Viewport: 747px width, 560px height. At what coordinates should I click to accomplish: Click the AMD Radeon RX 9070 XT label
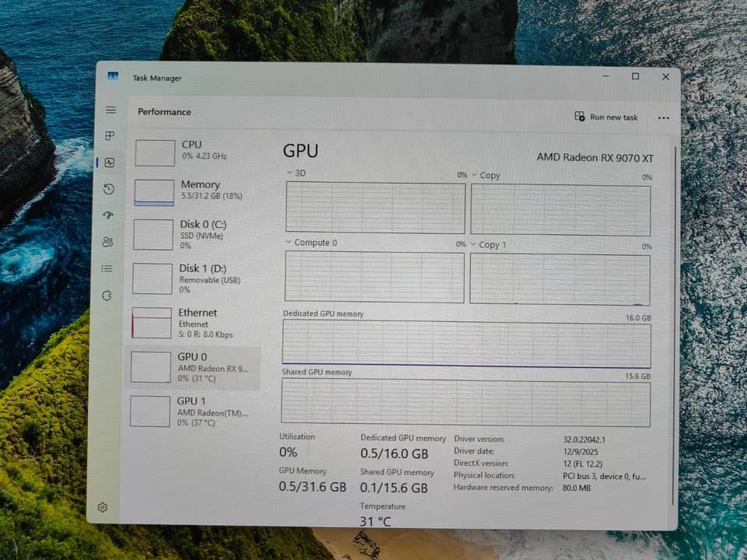[x=594, y=158]
